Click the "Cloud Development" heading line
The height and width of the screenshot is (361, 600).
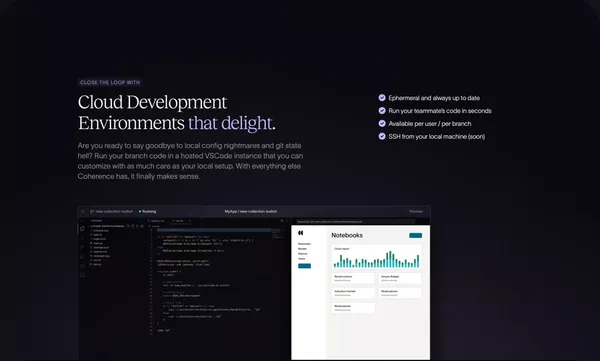click(152, 102)
